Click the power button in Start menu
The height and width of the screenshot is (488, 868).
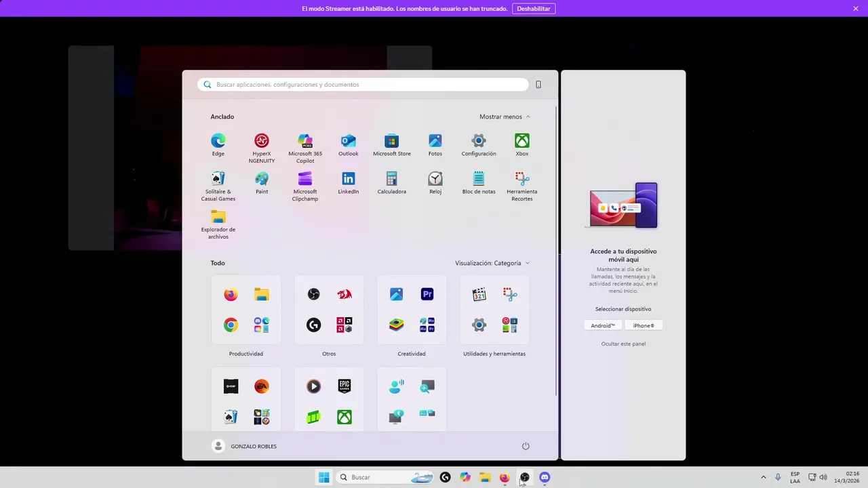coord(526,446)
